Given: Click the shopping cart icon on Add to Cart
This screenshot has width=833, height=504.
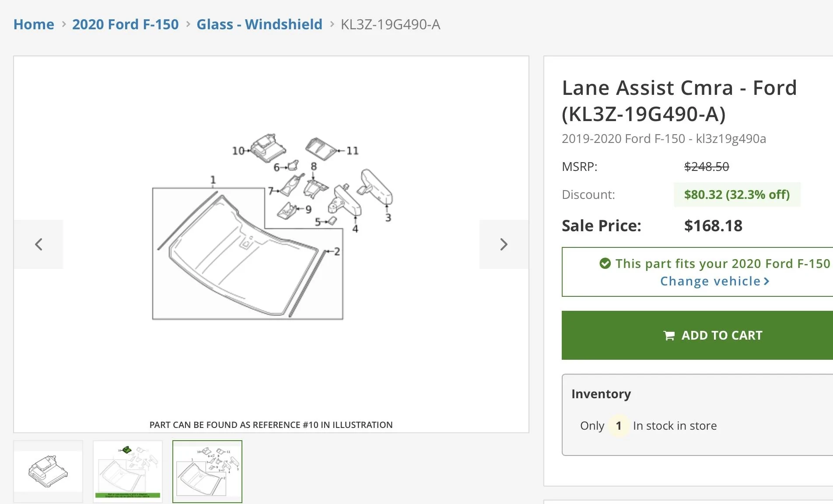Looking at the screenshot, I should (669, 336).
